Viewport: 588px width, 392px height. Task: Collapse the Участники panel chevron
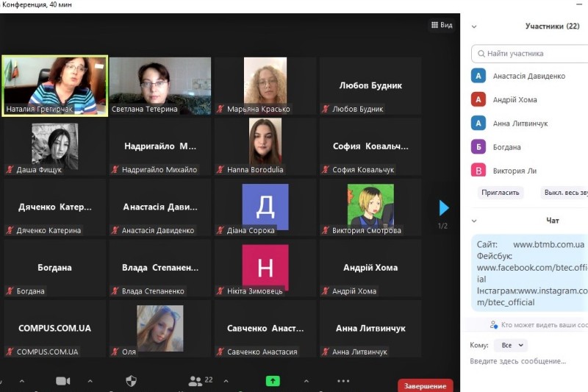click(x=474, y=26)
